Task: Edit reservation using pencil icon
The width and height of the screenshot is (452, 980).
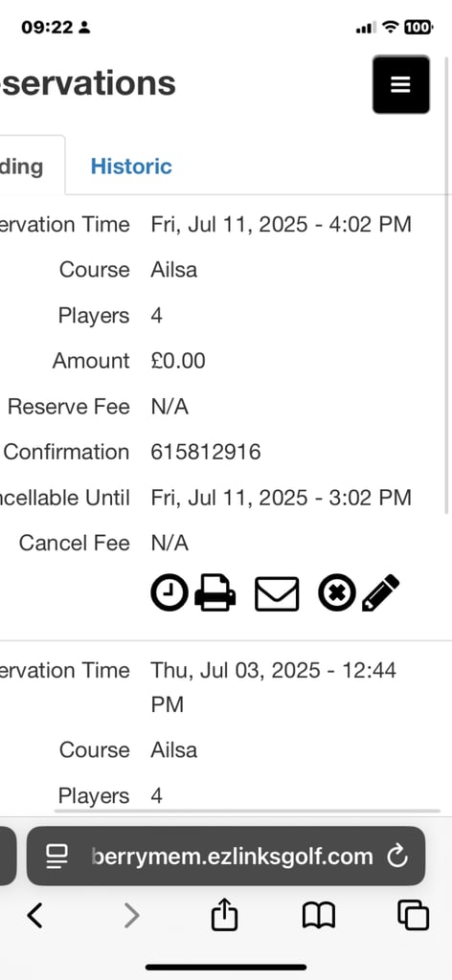Action: (381, 592)
